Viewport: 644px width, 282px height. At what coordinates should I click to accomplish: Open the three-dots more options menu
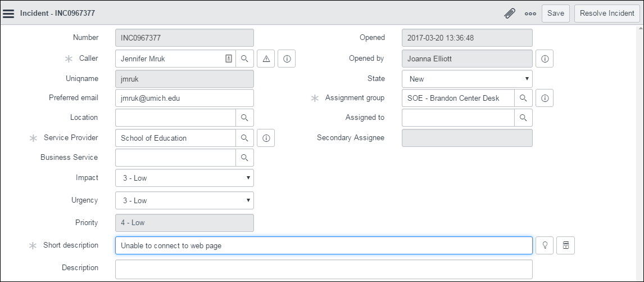(530, 14)
